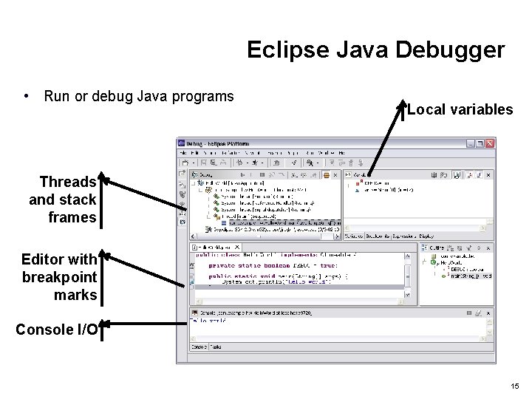Image resolution: width=532 pixels, height=399 pixels.
Task: Switch to the Expressions tab
Action: click(x=404, y=236)
